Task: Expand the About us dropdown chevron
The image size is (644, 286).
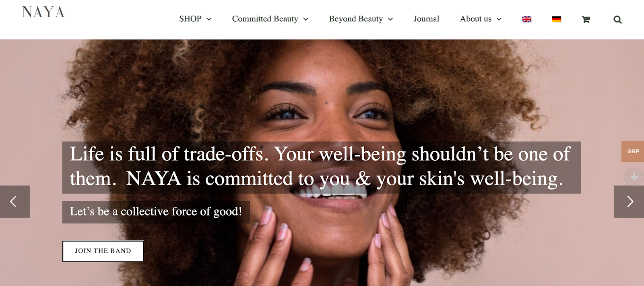Action: point(499,19)
